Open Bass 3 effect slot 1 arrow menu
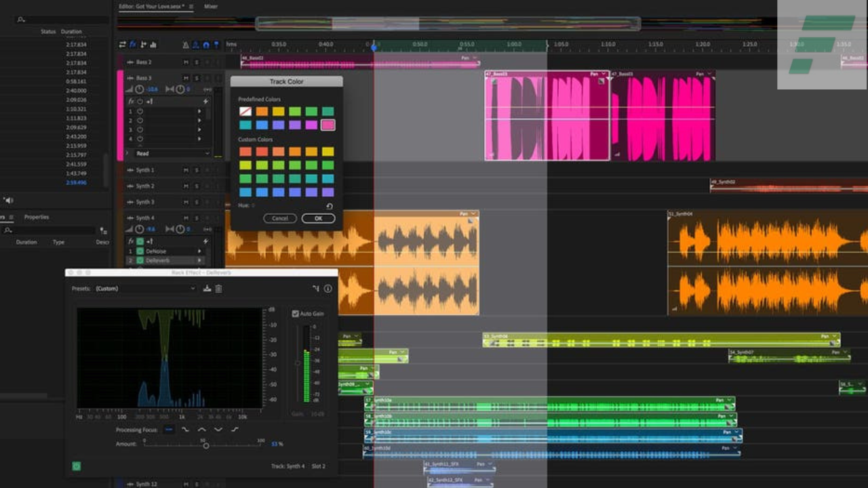The image size is (868, 488). pos(199,111)
